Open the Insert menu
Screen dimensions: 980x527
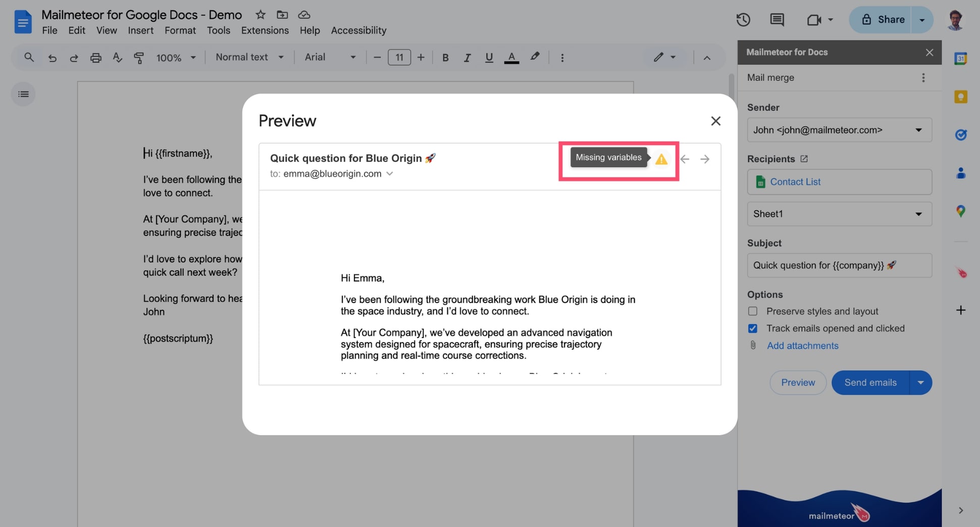[x=140, y=30]
